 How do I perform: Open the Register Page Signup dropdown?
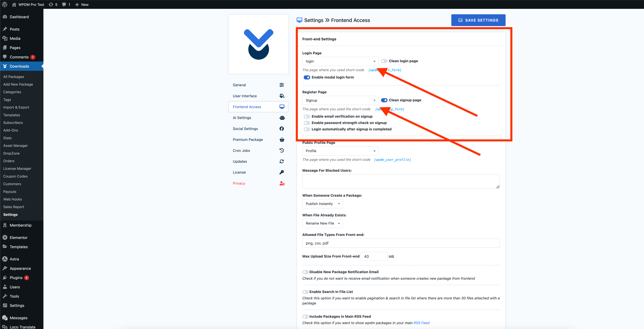click(340, 100)
